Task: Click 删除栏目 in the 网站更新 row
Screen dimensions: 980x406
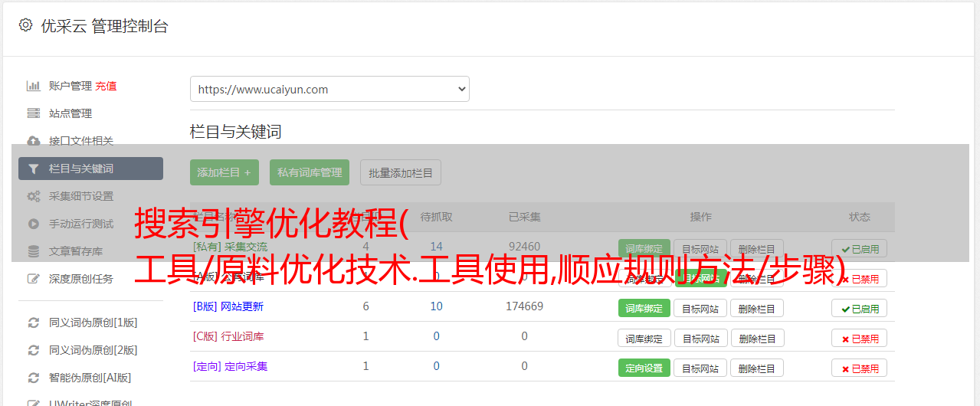Action: tap(757, 308)
